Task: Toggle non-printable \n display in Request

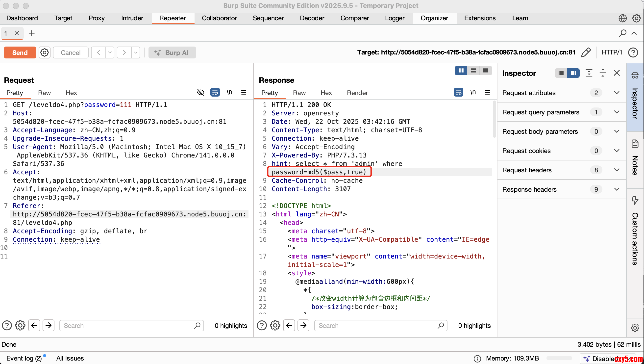Action: pos(229,92)
